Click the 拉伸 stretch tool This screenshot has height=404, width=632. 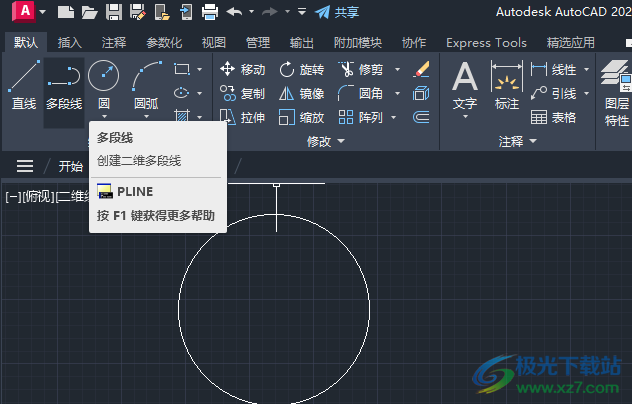[x=243, y=117]
